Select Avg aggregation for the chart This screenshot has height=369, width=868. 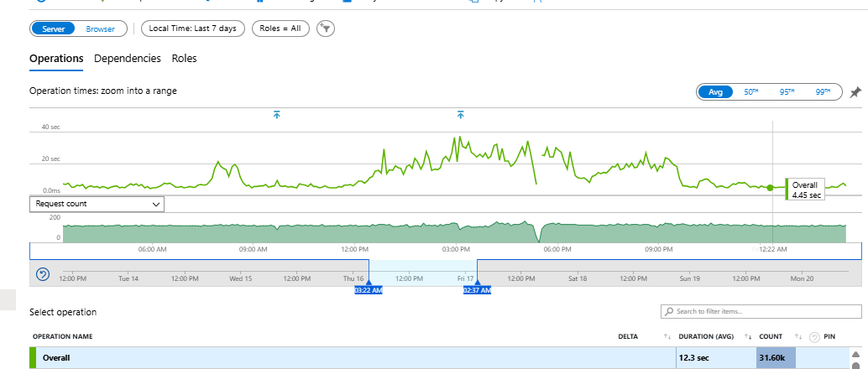click(x=715, y=92)
